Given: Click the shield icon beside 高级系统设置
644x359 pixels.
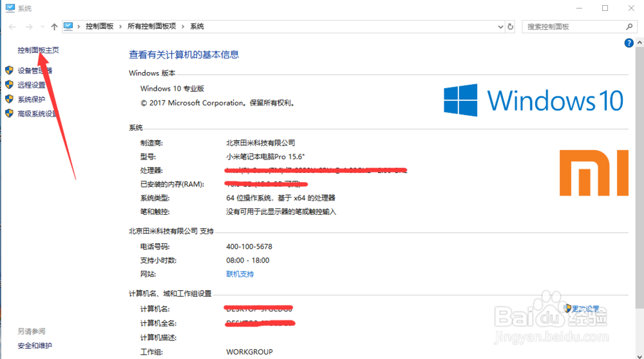Looking at the screenshot, I should pos(10,113).
